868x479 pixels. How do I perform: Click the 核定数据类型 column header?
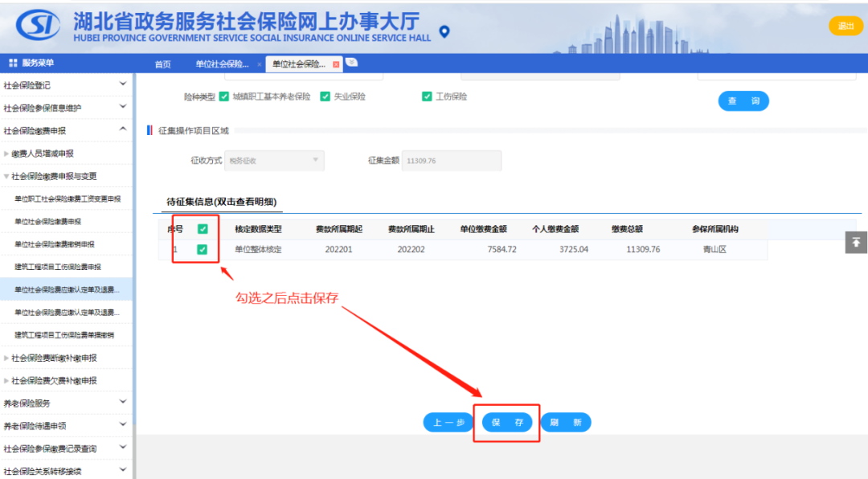click(x=258, y=229)
